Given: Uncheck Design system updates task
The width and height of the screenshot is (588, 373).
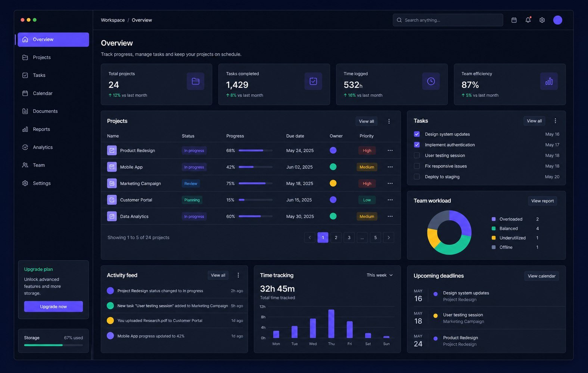Looking at the screenshot, I should (417, 134).
